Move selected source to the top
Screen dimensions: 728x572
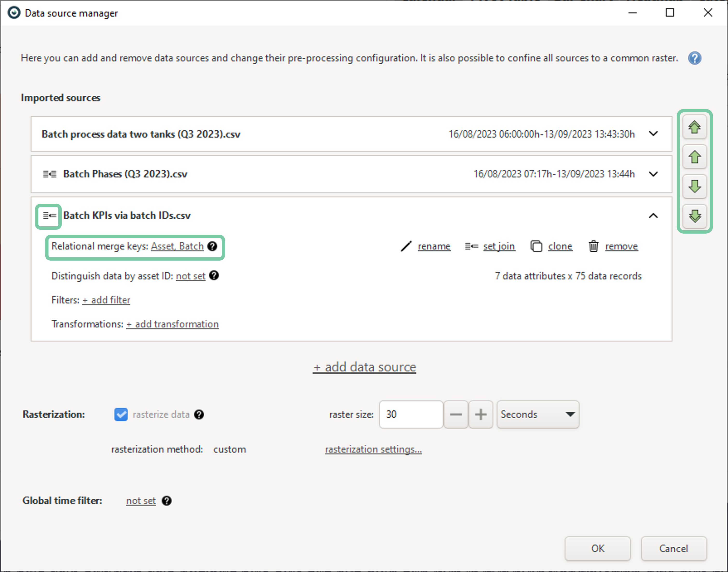694,127
